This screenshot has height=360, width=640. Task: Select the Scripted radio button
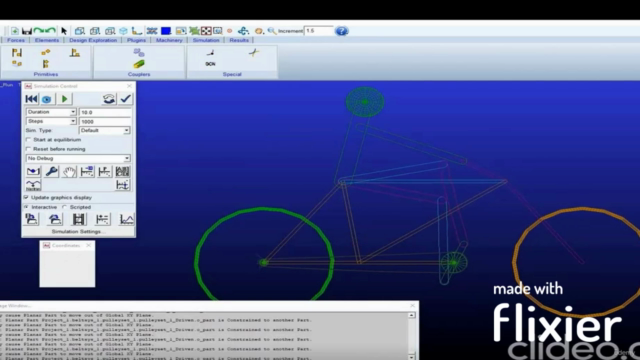click(x=64, y=207)
